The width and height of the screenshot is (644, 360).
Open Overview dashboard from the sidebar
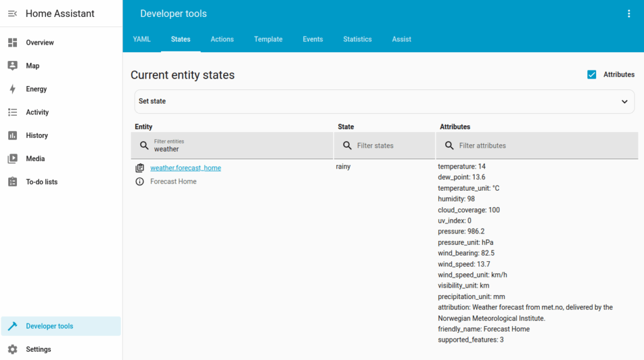pyautogui.click(x=40, y=43)
